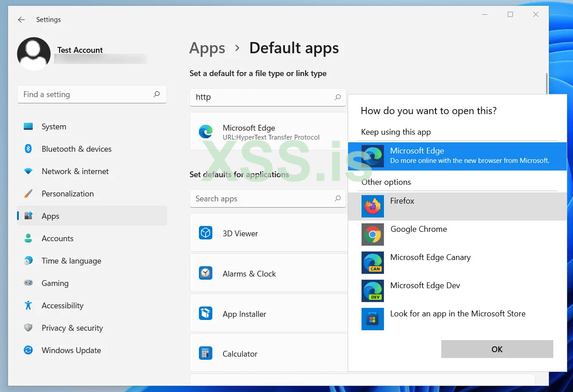Open the Windows Update section
The height and width of the screenshot is (392, 573).
pos(71,350)
